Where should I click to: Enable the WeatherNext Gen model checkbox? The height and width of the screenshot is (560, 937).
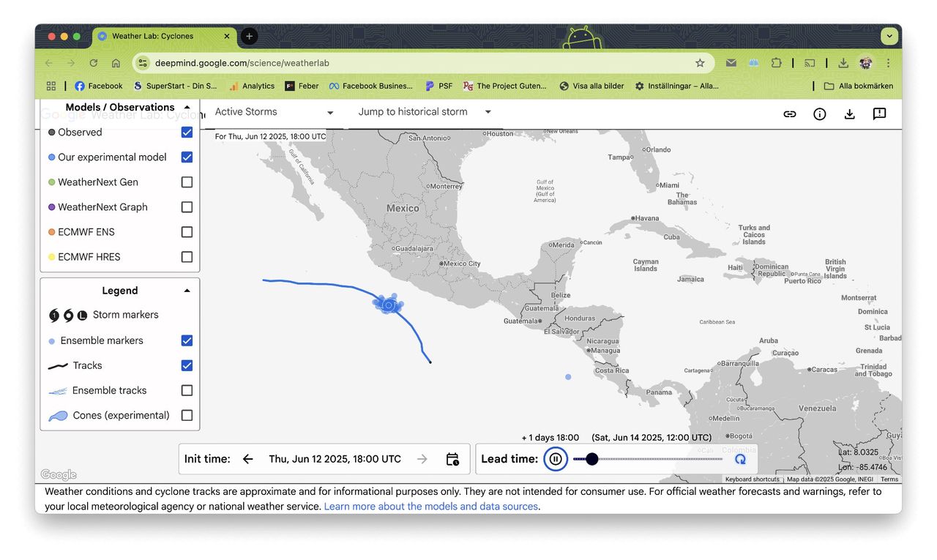(x=187, y=182)
